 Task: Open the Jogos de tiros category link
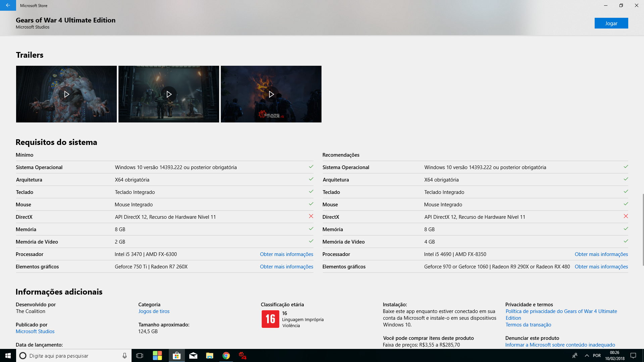click(154, 311)
